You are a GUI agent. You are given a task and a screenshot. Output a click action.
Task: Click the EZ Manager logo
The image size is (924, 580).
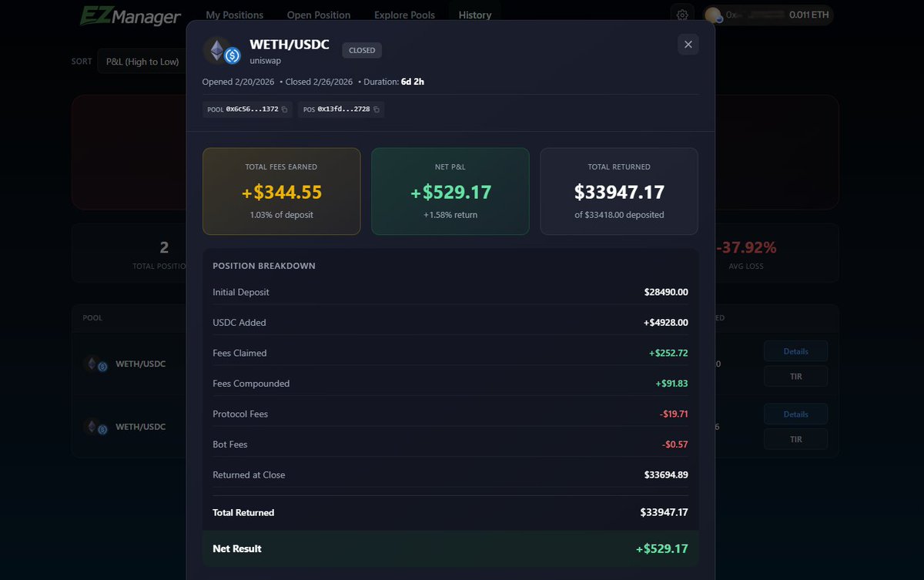click(131, 15)
